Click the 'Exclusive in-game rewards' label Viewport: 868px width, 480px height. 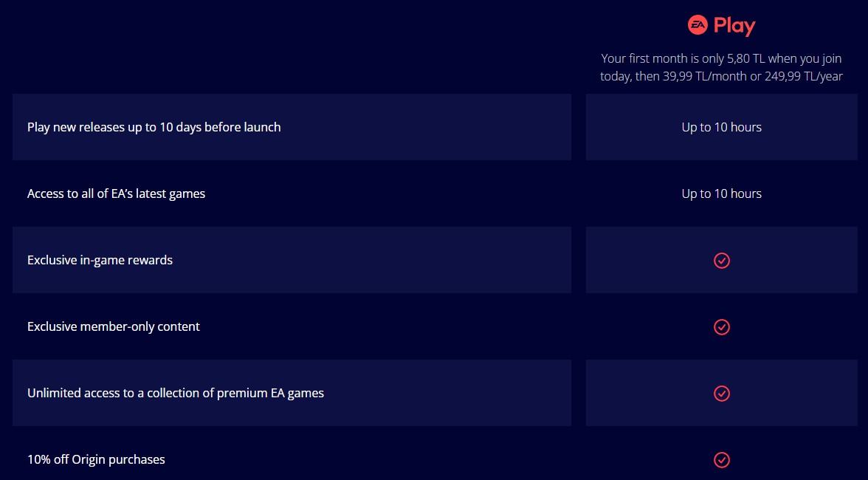tap(100, 260)
